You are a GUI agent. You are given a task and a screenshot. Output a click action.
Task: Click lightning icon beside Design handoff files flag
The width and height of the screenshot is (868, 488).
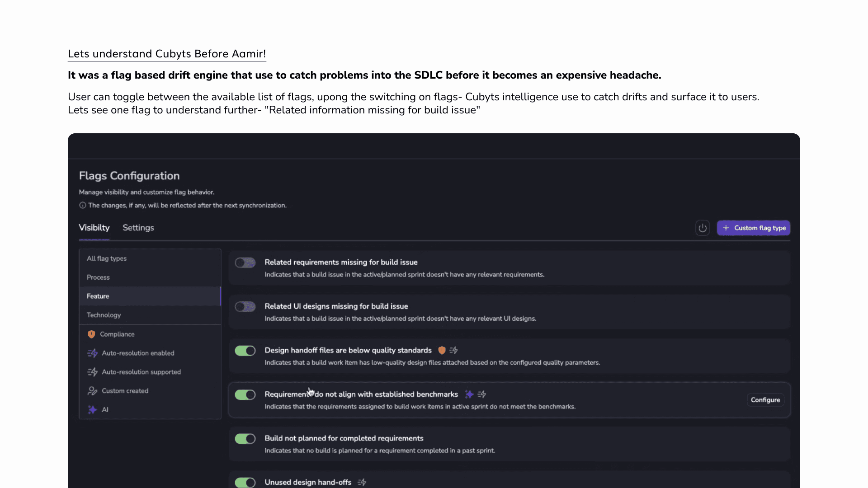point(454,350)
